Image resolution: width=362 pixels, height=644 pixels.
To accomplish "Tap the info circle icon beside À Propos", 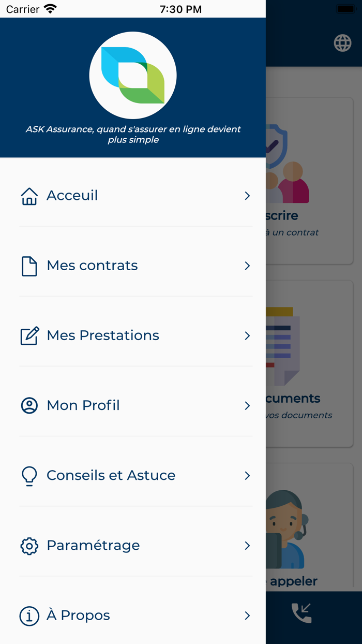I will tap(29, 616).
